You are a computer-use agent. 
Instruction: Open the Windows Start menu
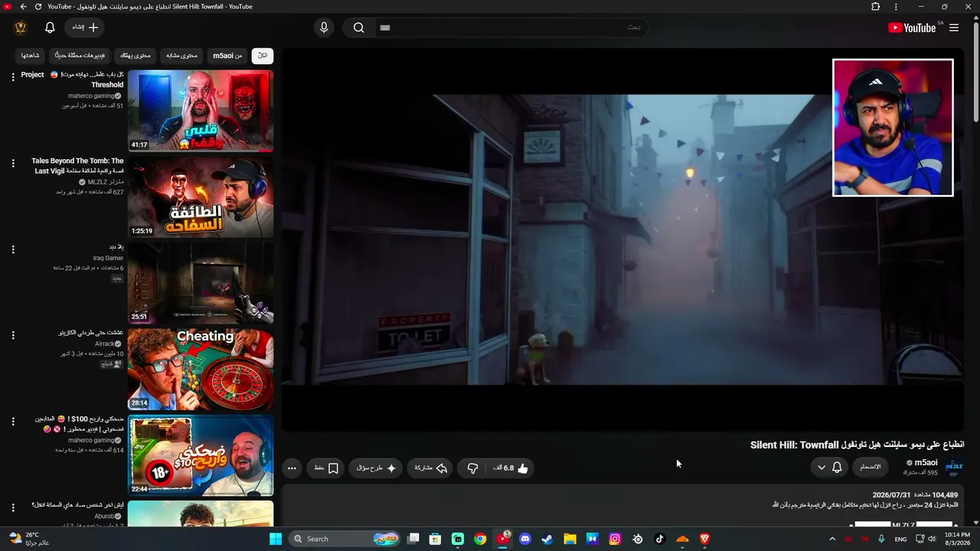pyautogui.click(x=276, y=539)
